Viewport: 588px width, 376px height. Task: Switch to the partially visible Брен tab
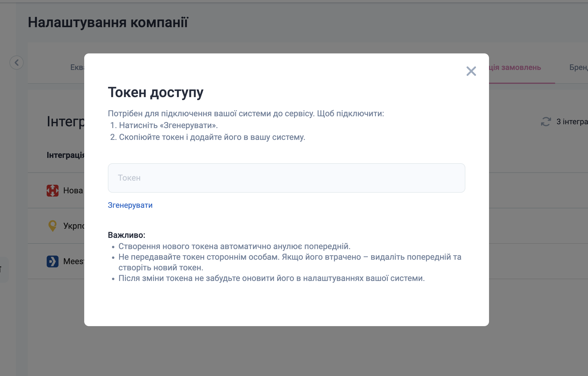click(578, 68)
